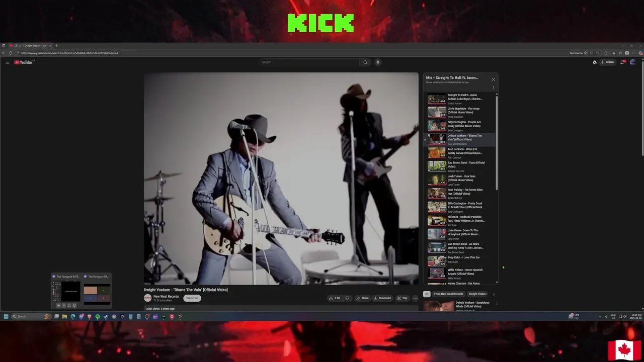Viewport: 644px width, 362px height.
Task: Go to the YouTube home logo
Action: [x=23, y=62]
